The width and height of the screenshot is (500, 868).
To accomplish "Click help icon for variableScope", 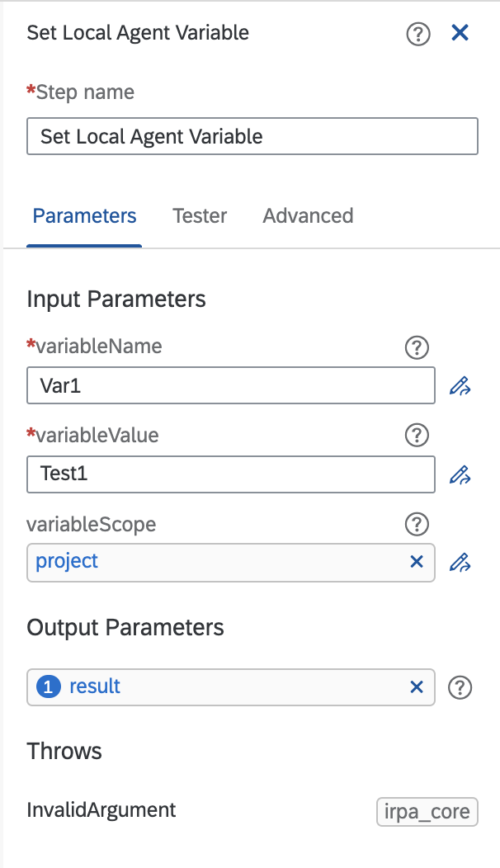I will (418, 523).
